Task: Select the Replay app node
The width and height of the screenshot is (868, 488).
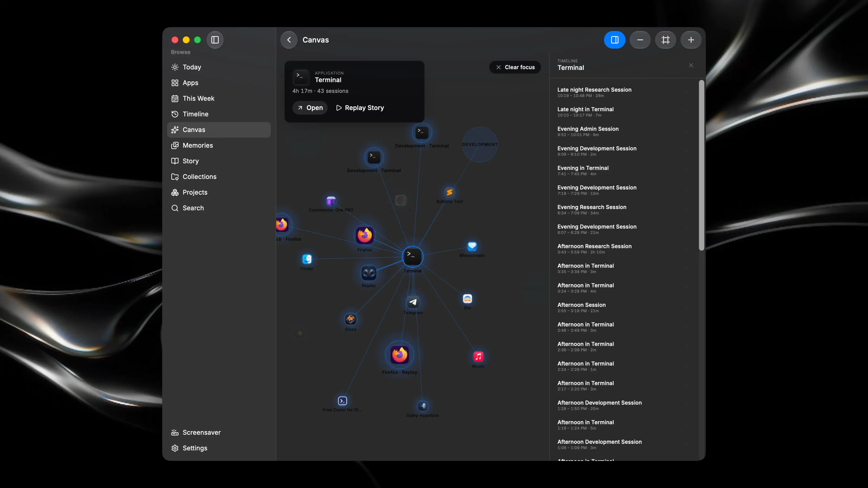Action: coord(369,273)
